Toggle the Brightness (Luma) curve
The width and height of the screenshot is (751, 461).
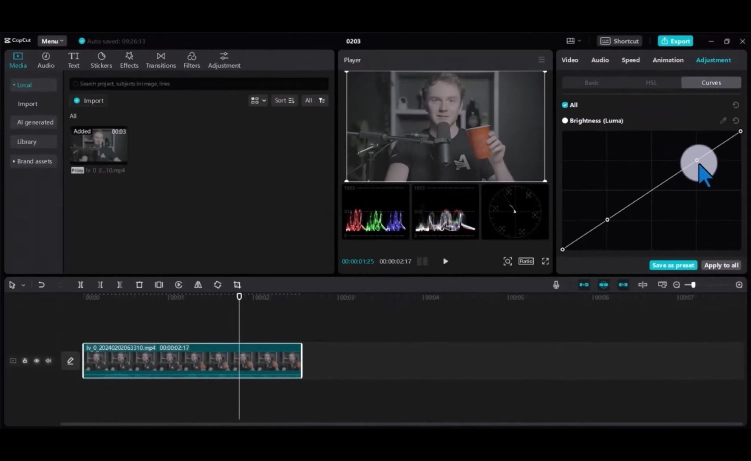pos(565,121)
